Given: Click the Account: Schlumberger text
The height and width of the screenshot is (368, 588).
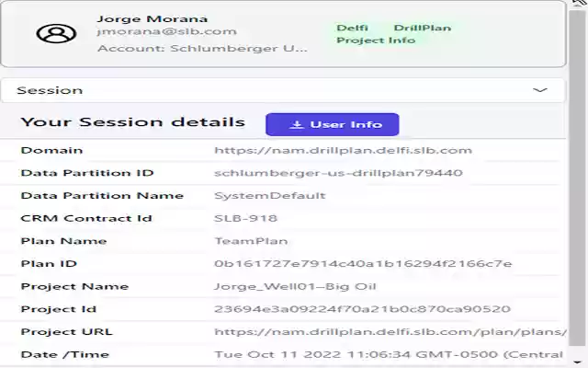Looking at the screenshot, I should click(x=202, y=49).
